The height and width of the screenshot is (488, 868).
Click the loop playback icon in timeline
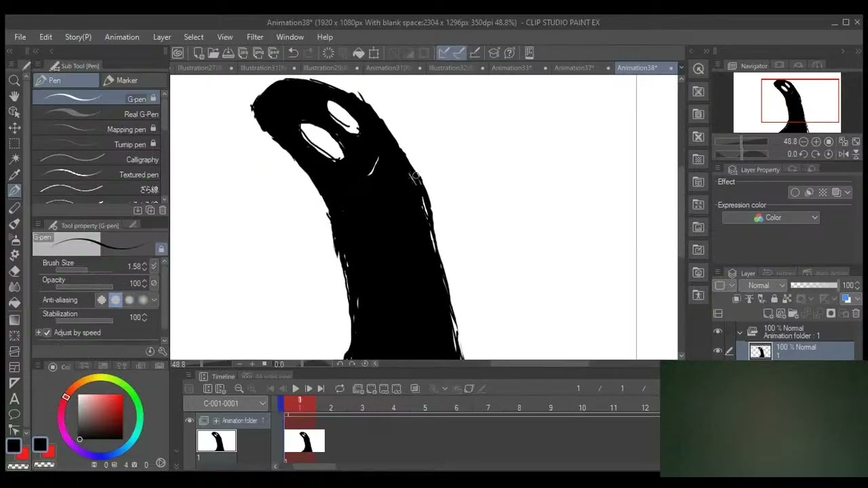tap(340, 388)
